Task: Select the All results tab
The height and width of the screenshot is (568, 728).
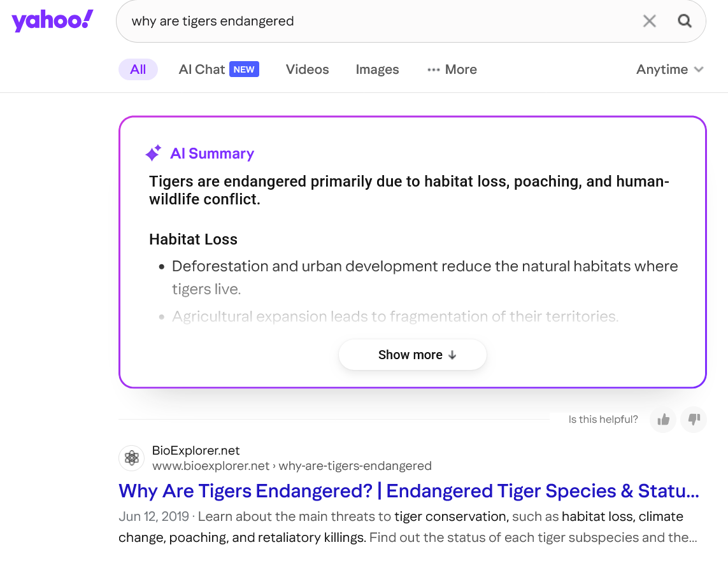Action: [x=138, y=69]
